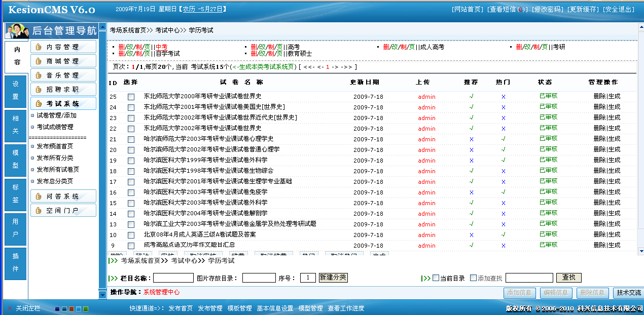This screenshot has width=644, height=315.
Task: Open the 模型 side tab
Action: coord(15,159)
